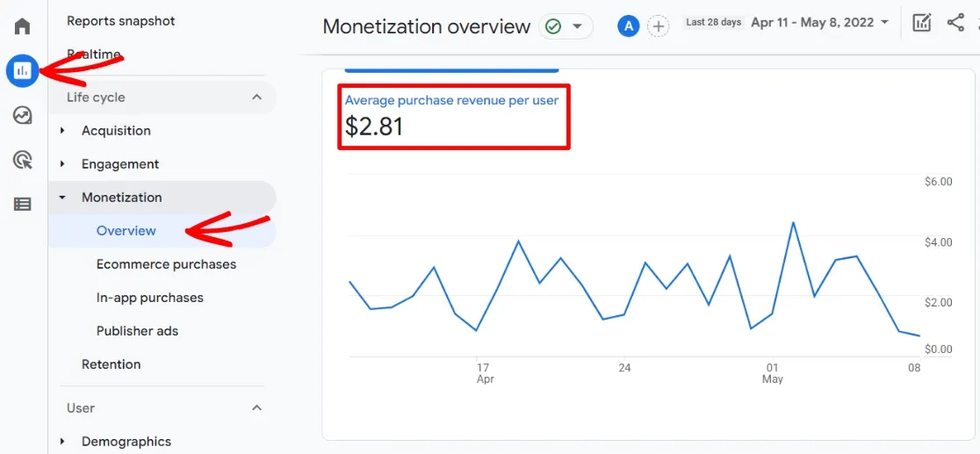
Task: Open the Ecommerce purchases report
Action: [x=166, y=264]
